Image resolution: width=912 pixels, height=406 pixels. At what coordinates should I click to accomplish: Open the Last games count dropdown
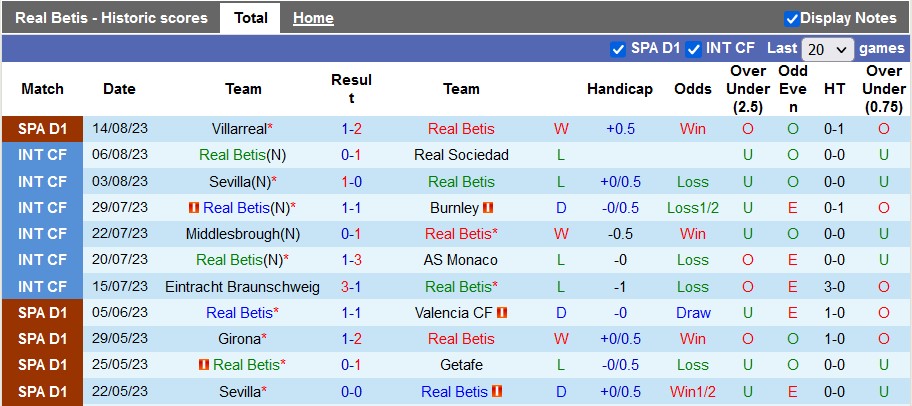tap(828, 49)
